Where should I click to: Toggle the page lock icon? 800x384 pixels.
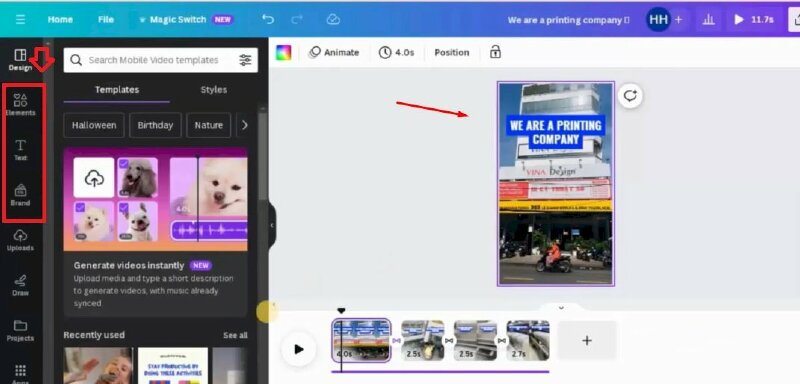(x=495, y=52)
